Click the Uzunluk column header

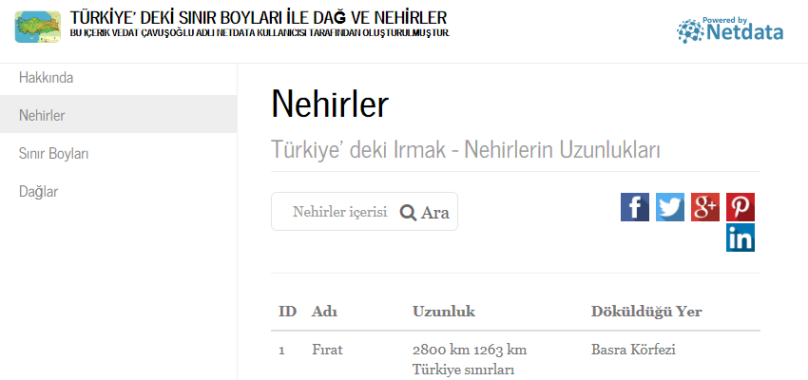coord(444,311)
